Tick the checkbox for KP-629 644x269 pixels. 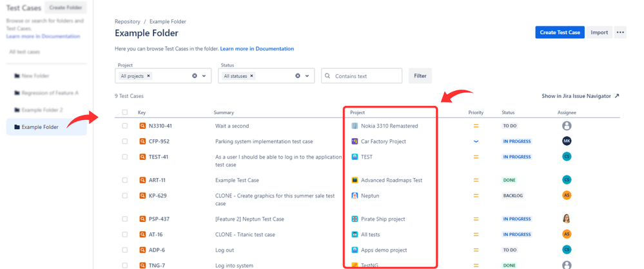(x=125, y=195)
